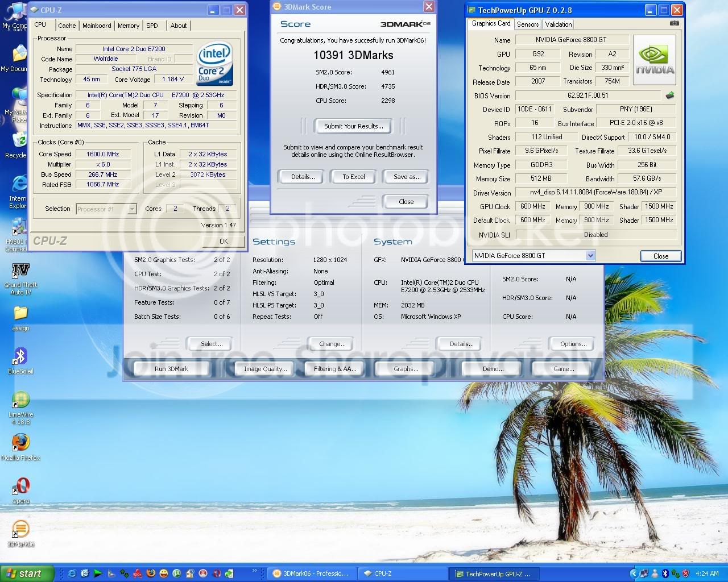Click green play arrow quick launch icon

tap(98, 573)
